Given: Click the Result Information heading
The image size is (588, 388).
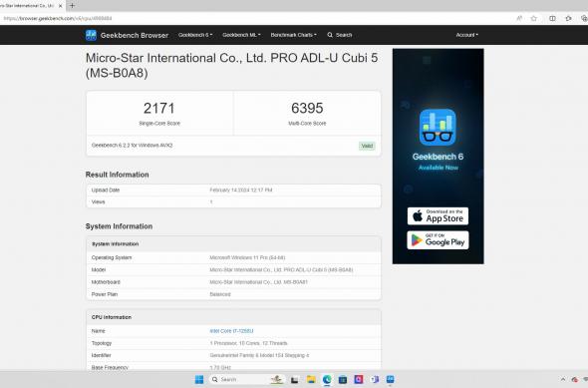Looking at the screenshot, I should 117,175.
